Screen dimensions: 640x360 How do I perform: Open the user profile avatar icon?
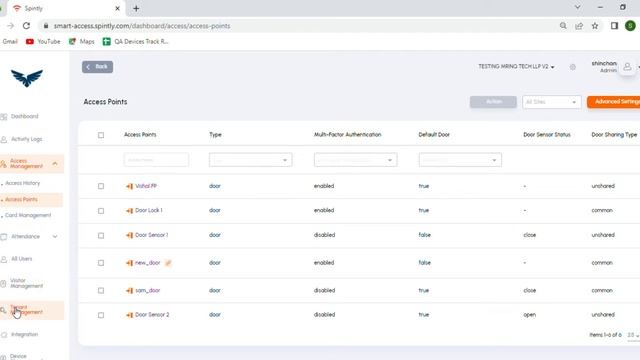coord(627,67)
